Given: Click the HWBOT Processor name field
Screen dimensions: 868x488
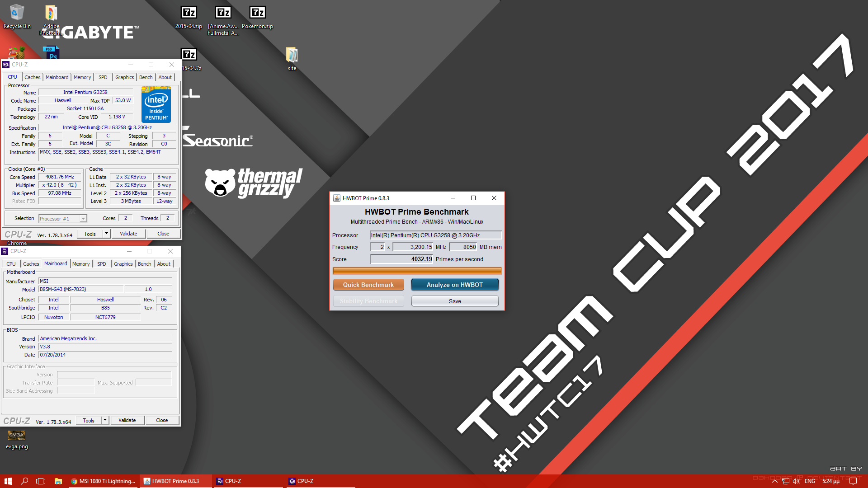Looking at the screenshot, I should click(x=436, y=235).
